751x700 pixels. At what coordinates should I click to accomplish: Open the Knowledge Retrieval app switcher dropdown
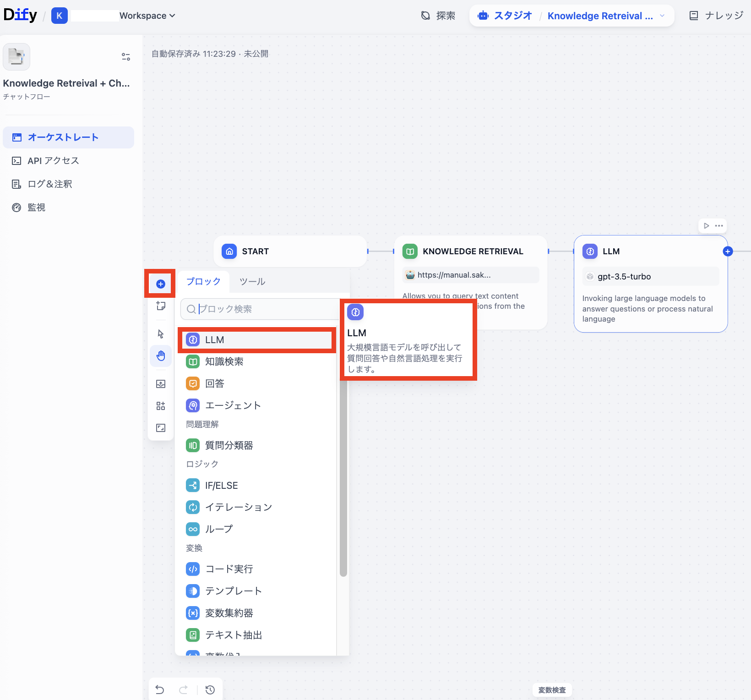click(x=662, y=16)
